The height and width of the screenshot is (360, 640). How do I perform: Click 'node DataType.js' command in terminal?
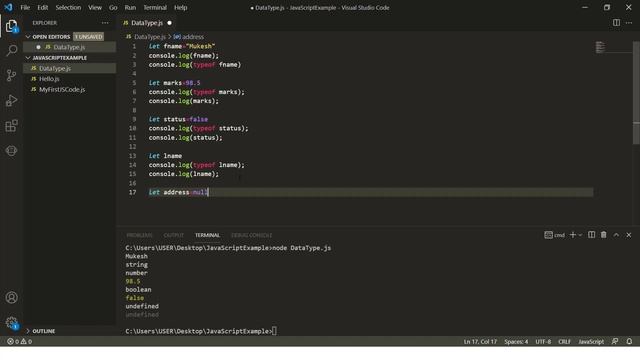tap(302, 248)
